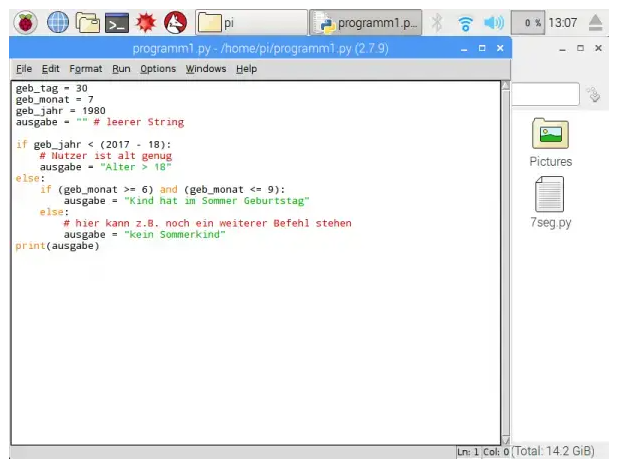Launch the web browser globe icon
The image size is (622, 465).
58,23
